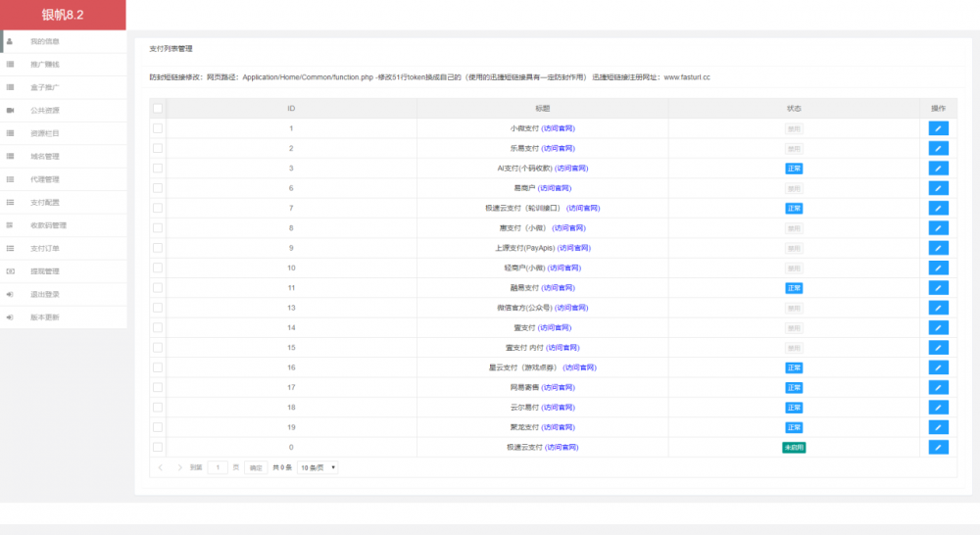This screenshot has height=535, width=980.
Task: Select the checkbox for the ID 0 row
Action: click(158, 448)
